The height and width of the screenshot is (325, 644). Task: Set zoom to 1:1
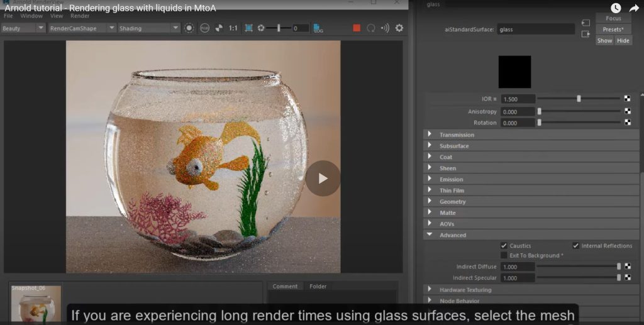tap(233, 28)
